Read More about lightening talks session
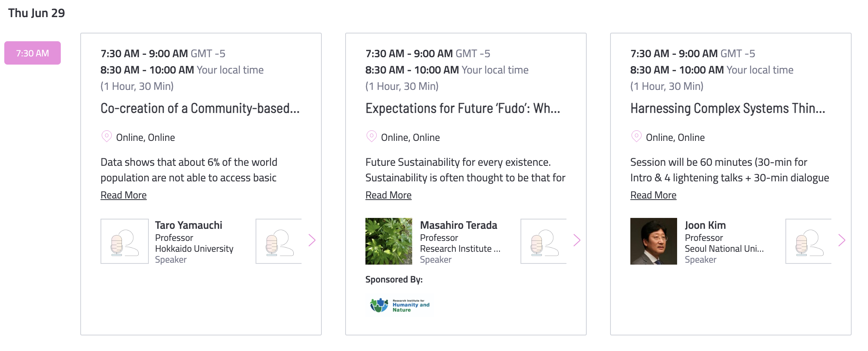The image size is (868, 351). click(x=653, y=195)
